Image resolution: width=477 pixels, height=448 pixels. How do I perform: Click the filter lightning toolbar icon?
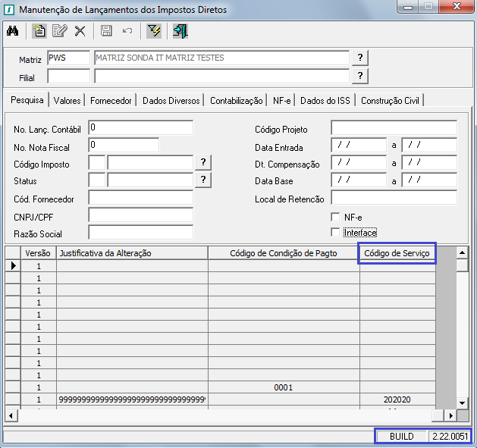point(154,31)
